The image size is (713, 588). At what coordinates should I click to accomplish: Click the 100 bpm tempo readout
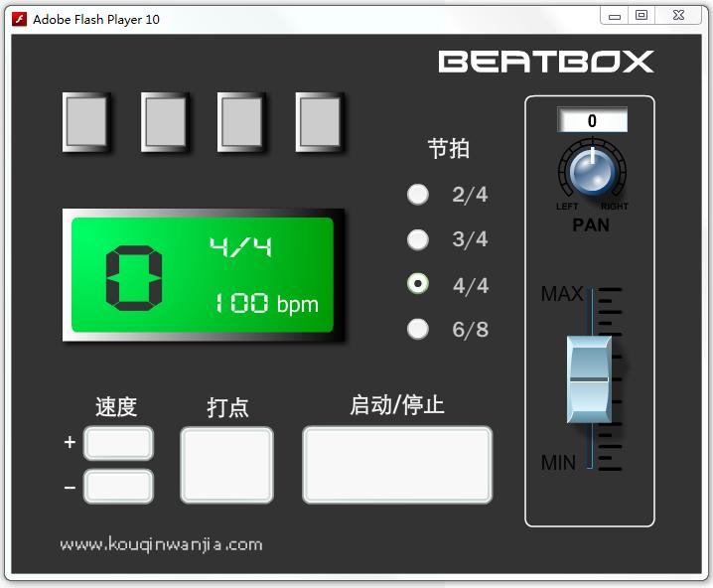[x=266, y=304]
